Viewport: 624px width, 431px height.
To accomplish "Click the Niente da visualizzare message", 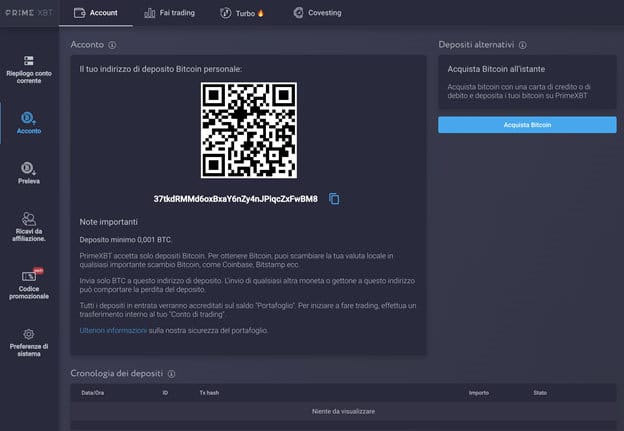I will tap(343, 411).
